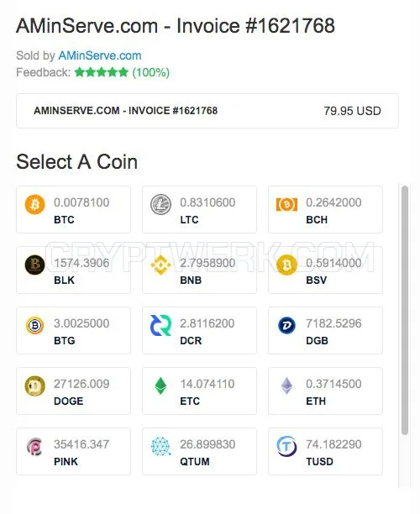The width and height of the screenshot is (420, 514).
Task: Choose the TrueUSD TUSD icon
Action: [287, 447]
